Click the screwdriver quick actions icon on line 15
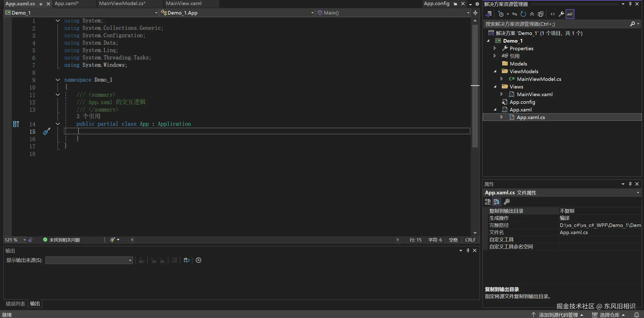This screenshot has width=644, height=318. pyautogui.click(x=47, y=132)
